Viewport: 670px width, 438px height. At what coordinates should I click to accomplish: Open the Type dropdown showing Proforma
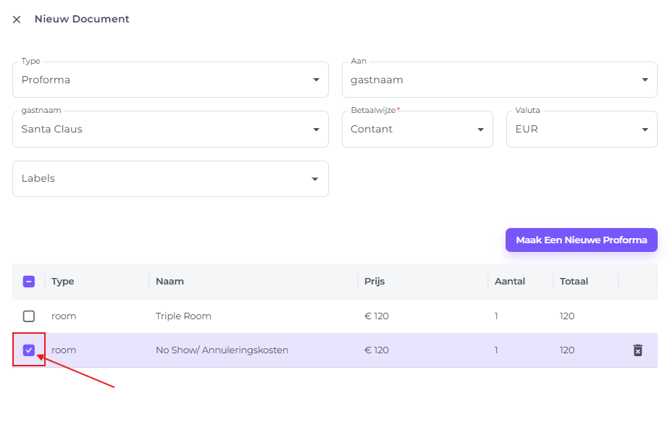pyautogui.click(x=170, y=80)
